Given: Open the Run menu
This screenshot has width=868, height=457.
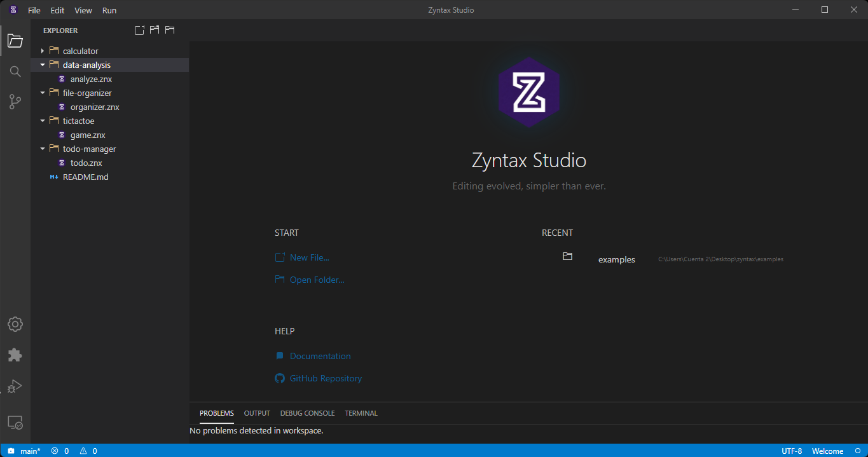Looking at the screenshot, I should [x=109, y=10].
